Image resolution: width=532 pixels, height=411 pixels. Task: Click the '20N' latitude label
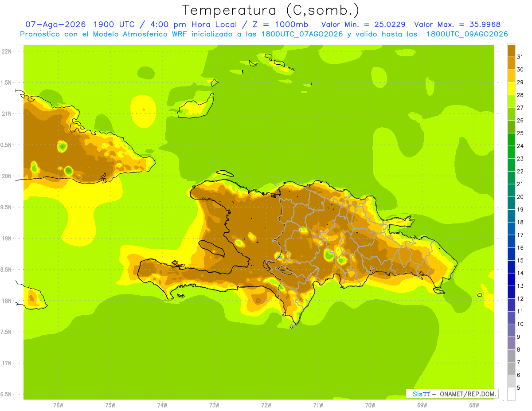[x=8, y=176]
